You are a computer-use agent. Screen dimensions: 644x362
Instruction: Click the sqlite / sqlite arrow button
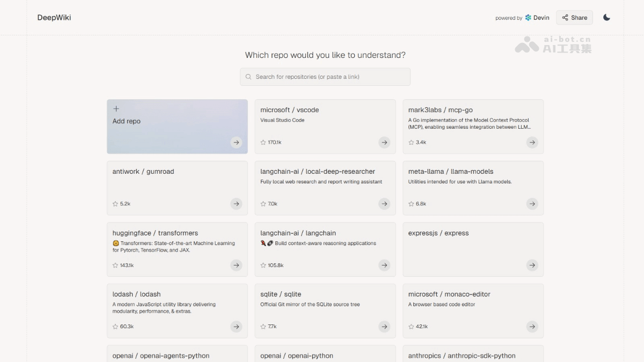coord(384,327)
